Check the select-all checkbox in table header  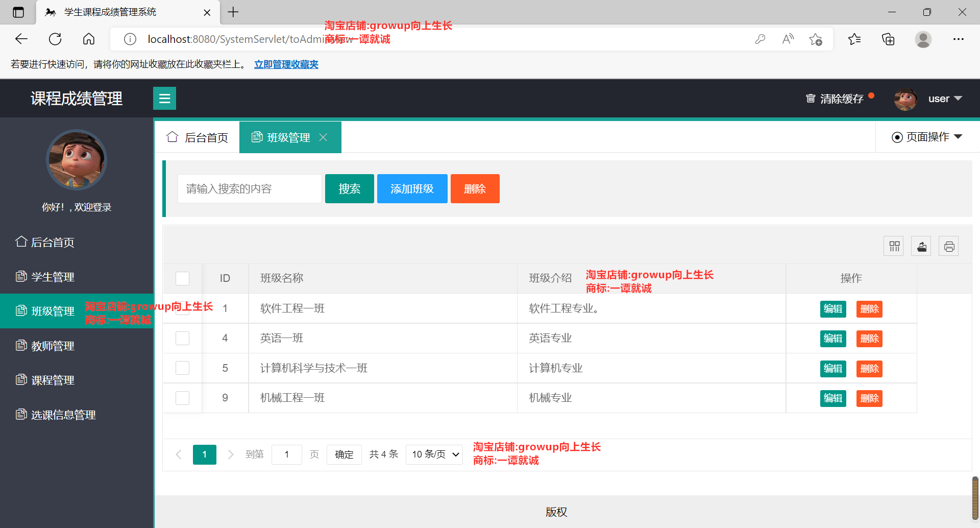[x=182, y=278]
